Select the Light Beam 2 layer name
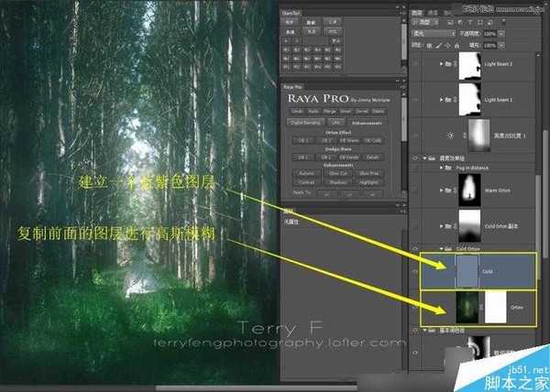Screen dimensions: 550x392 point(498,64)
